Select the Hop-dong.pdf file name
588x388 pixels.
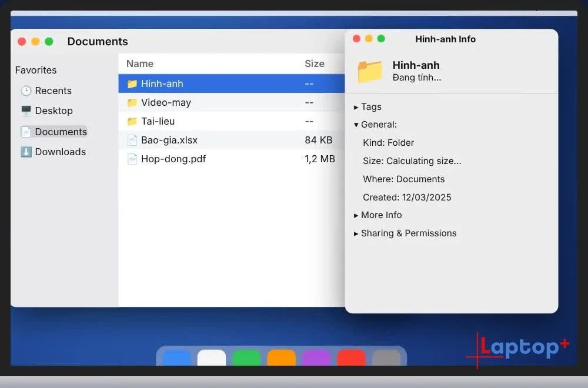tap(173, 159)
